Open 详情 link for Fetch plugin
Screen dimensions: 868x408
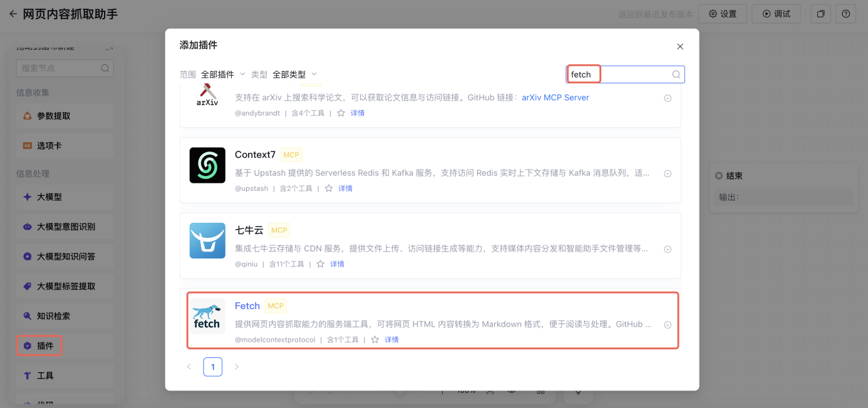[x=391, y=340]
